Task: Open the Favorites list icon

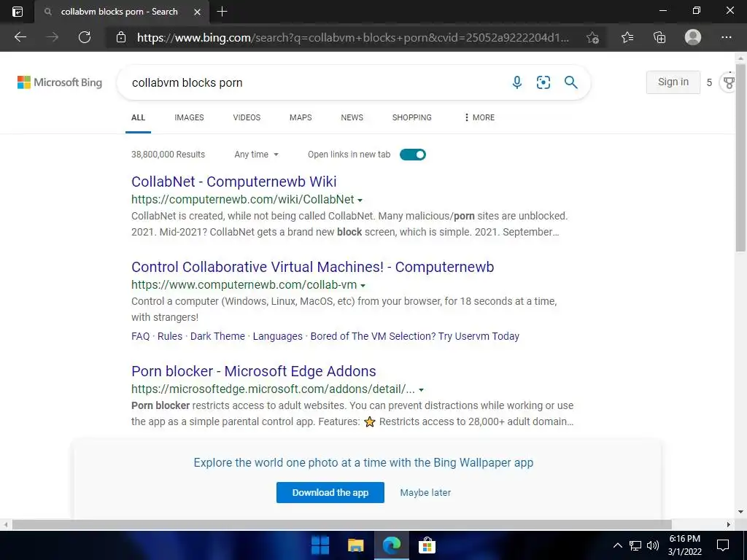Action: (x=627, y=37)
